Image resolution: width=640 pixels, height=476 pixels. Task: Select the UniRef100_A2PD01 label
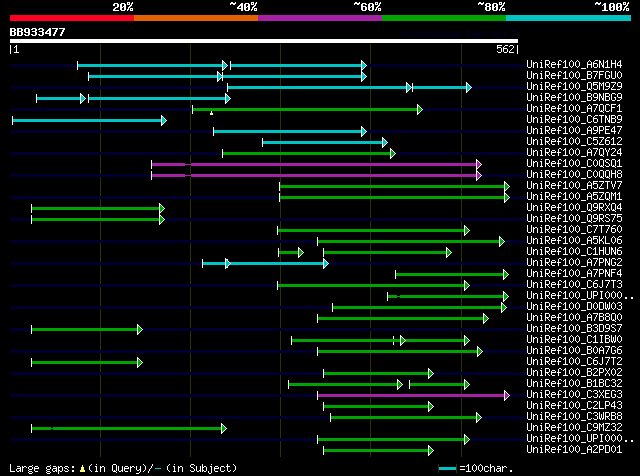click(574, 450)
